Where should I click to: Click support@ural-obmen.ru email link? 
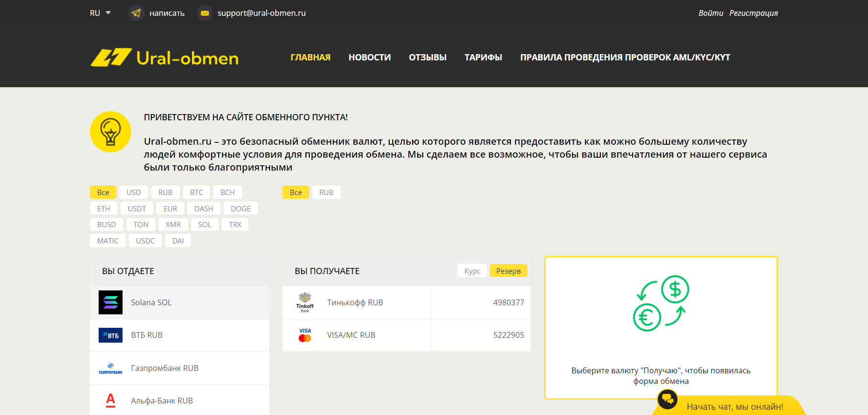coord(261,13)
